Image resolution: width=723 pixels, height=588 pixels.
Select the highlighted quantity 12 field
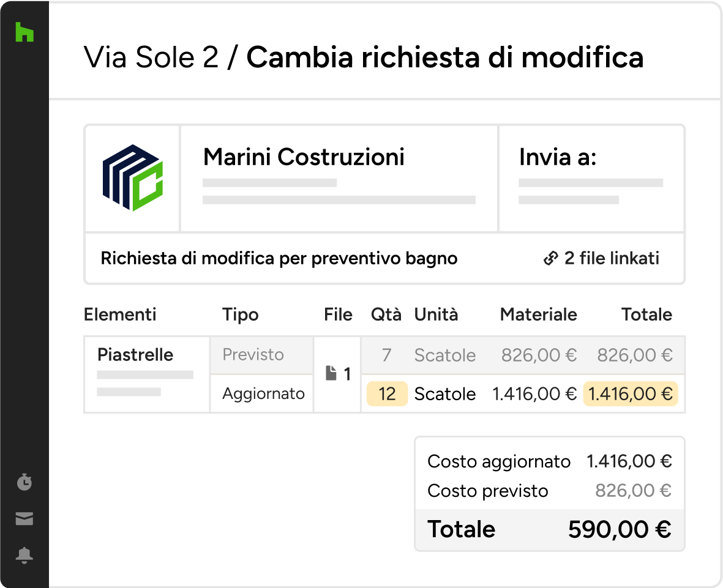(387, 394)
